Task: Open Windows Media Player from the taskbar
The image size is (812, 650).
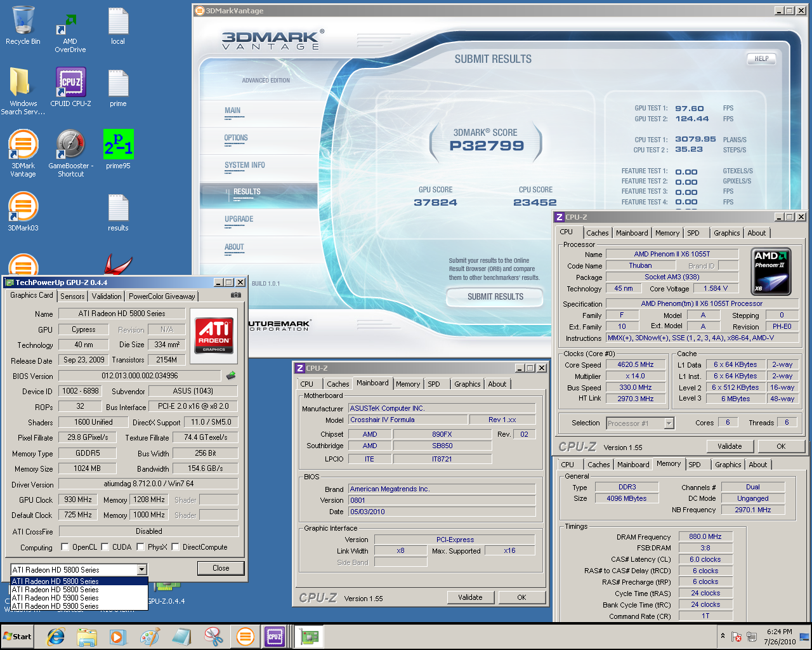Action: coord(118,637)
